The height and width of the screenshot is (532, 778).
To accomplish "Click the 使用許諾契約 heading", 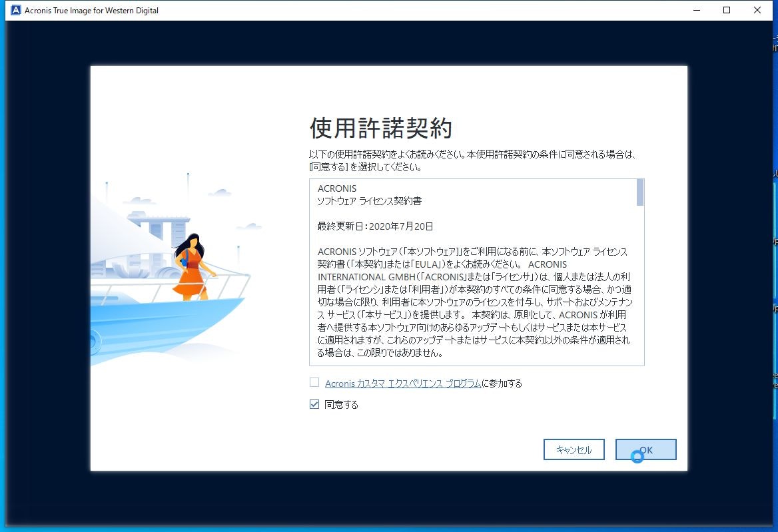I will [380, 129].
